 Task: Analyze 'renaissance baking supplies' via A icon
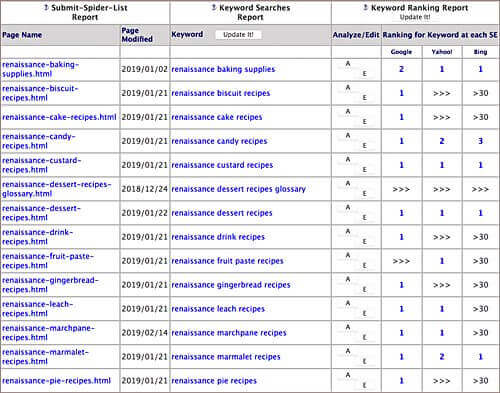click(x=348, y=64)
